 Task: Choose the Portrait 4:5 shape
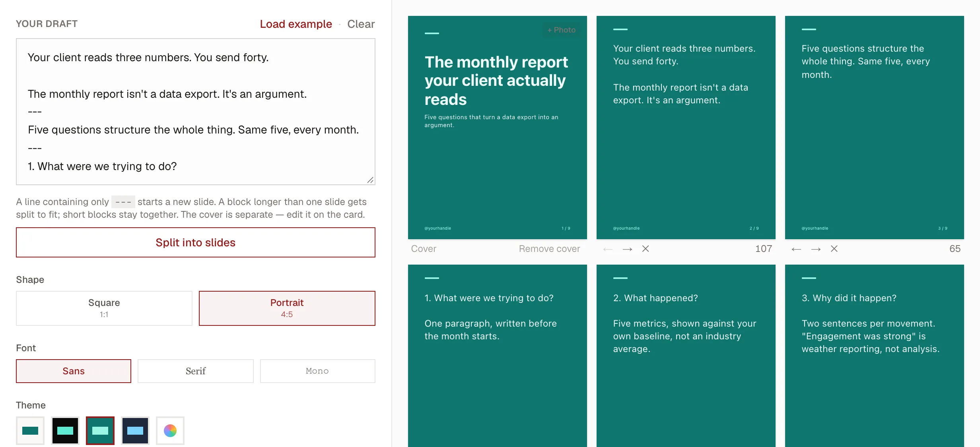coord(287,308)
